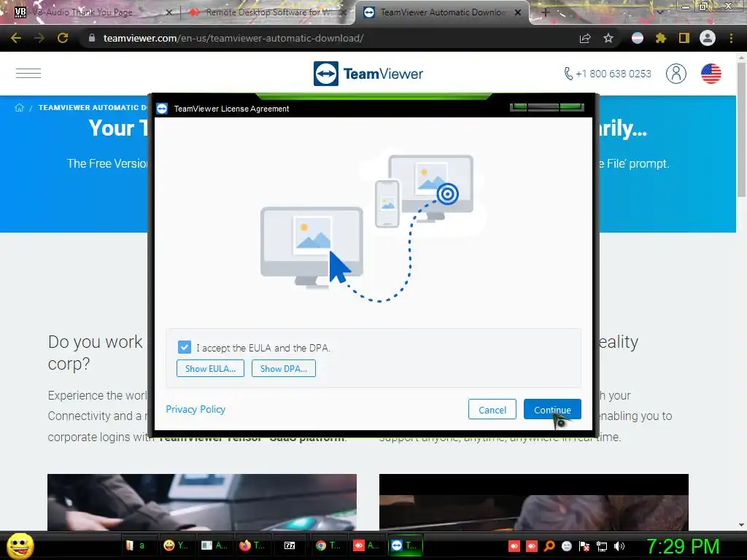Open the volume speaker tray icon

pyautogui.click(x=619, y=546)
